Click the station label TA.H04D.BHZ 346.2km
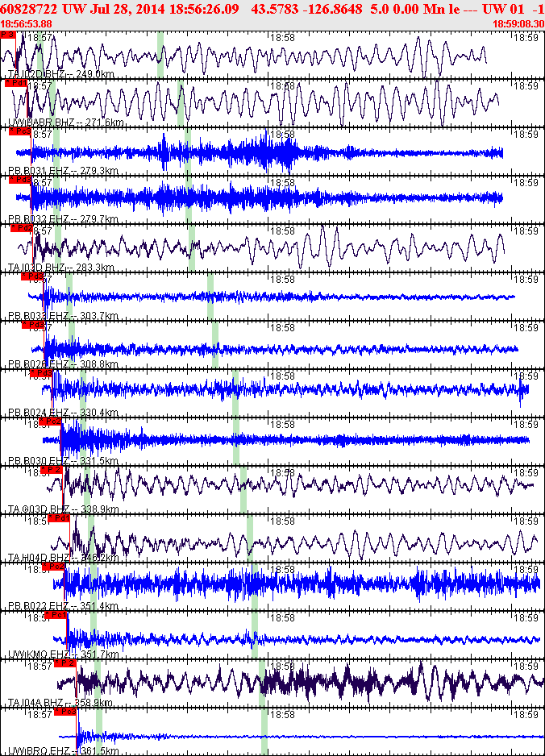 point(63,558)
